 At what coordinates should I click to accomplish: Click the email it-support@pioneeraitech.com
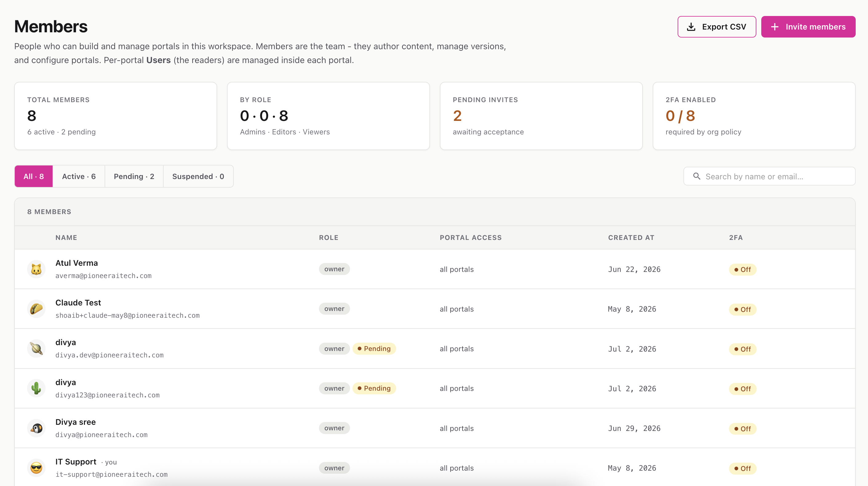(112, 475)
